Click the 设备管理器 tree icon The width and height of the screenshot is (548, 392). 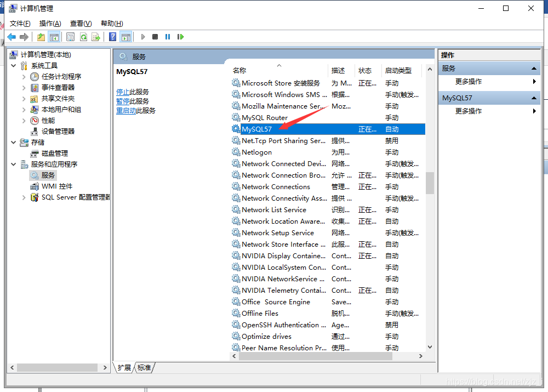34,132
